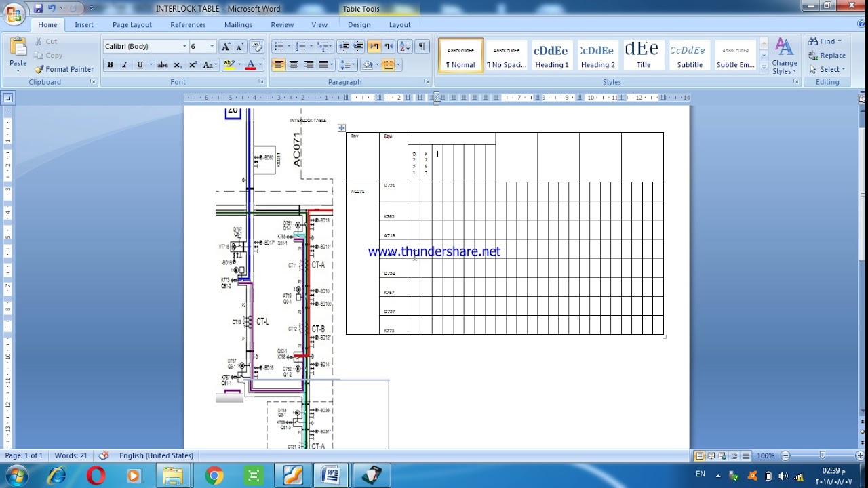The height and width of the screenshot is (488, 868).
Task: Open the Page Layout tab
Action: point(132,25)
